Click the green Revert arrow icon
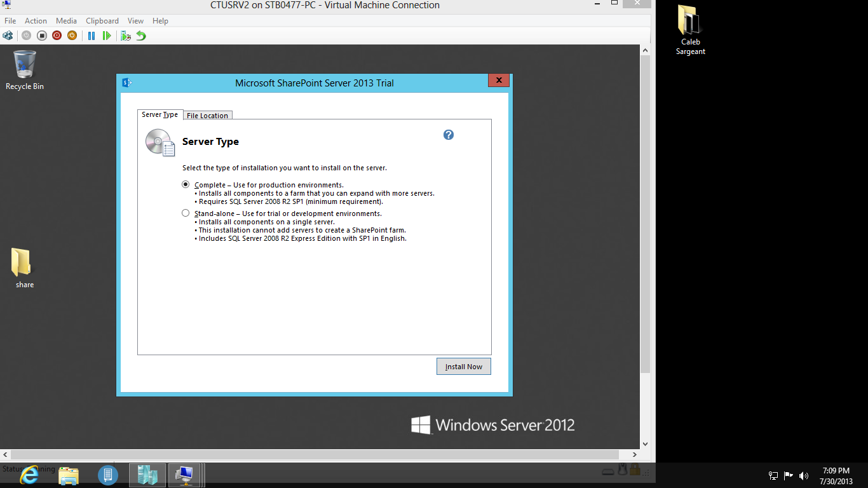 pyautogui.click(x=141, y=36)
